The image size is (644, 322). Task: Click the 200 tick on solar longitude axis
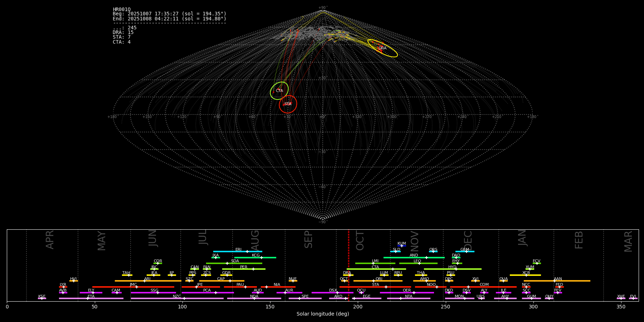[358, 307]
